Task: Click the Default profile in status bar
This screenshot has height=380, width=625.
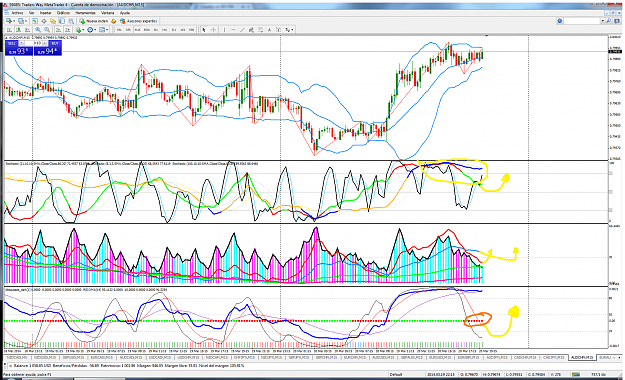Action: point(395,375)
